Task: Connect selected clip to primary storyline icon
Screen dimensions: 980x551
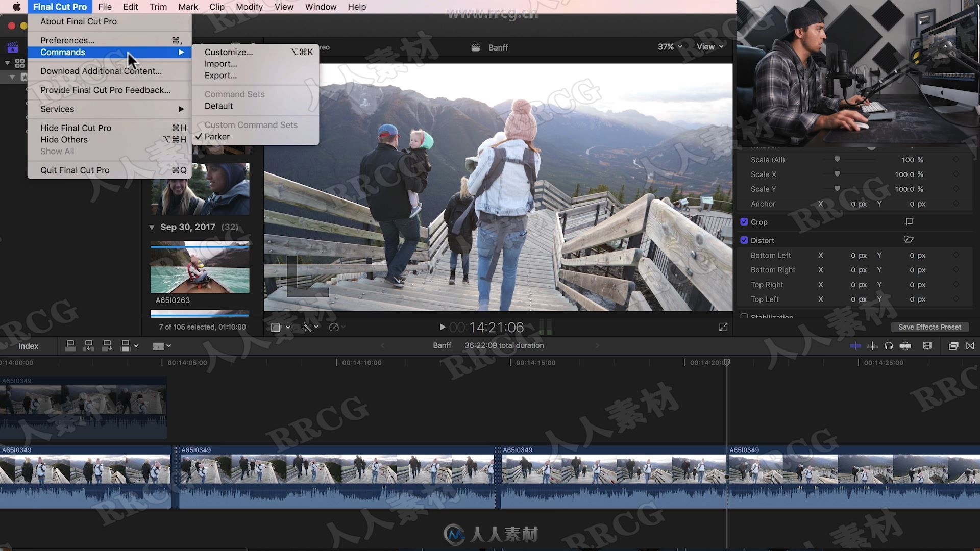Action: (x=70, y=346)
